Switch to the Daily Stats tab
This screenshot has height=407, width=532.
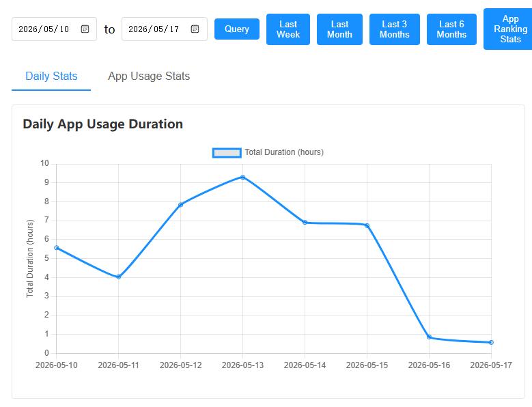click(x=51, y=76)
